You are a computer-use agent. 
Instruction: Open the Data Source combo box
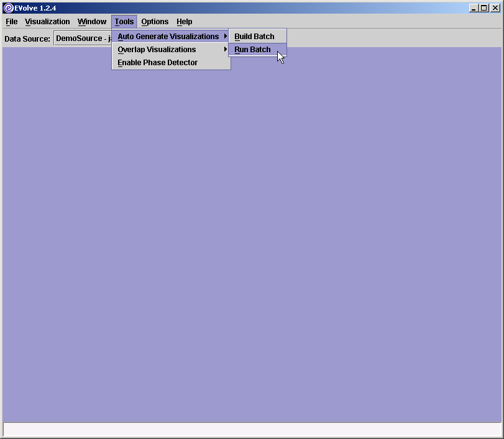pos(83,38)
